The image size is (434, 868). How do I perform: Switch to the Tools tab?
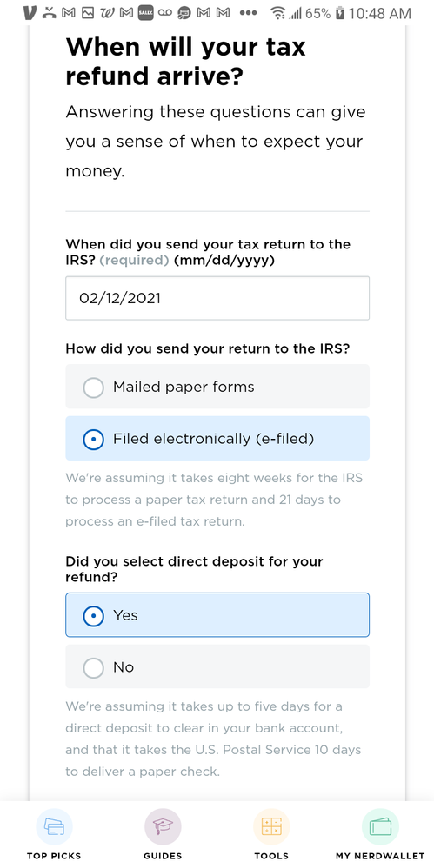point(271,834)
